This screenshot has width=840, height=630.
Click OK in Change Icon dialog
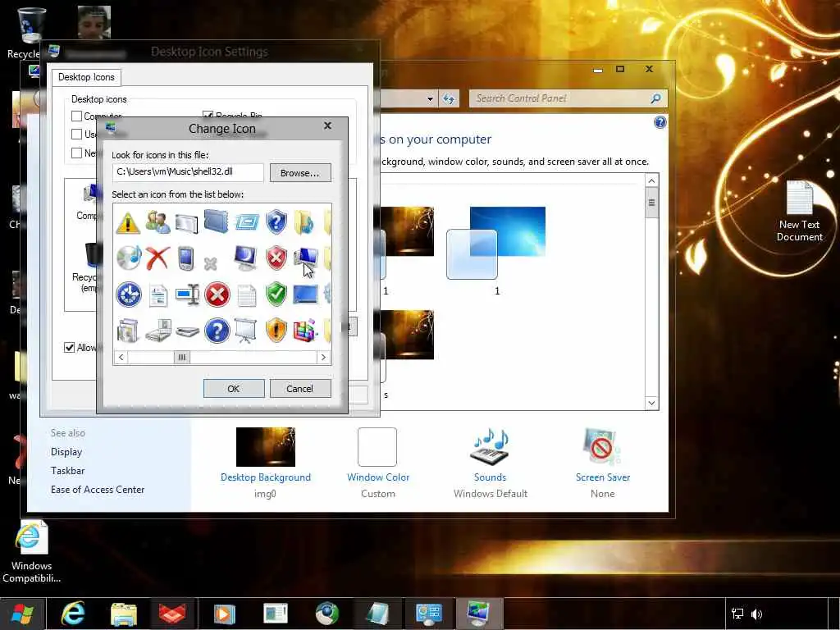click(234, 388)
